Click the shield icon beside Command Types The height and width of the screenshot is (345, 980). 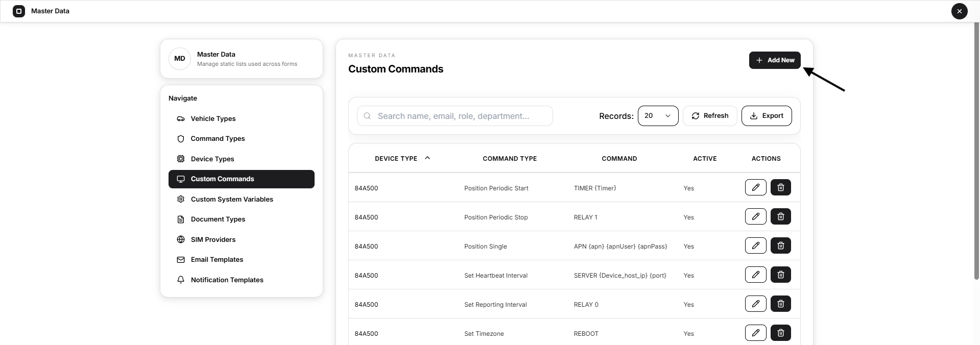(x=181, y=139)
